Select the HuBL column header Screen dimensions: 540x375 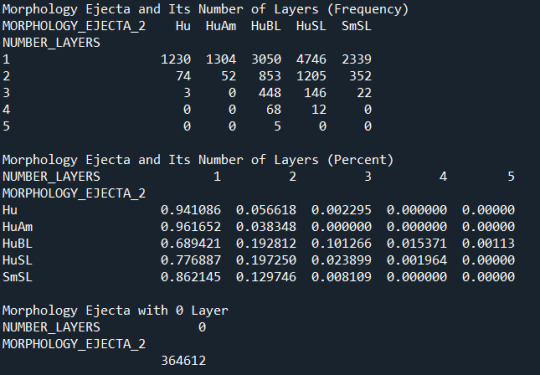[x=266, y=26]
